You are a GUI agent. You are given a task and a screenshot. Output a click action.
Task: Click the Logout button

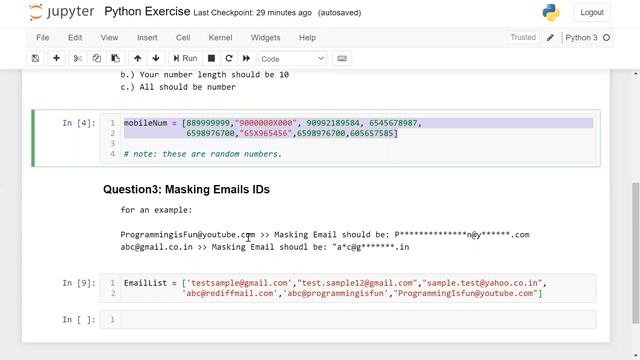click(592, 13)
